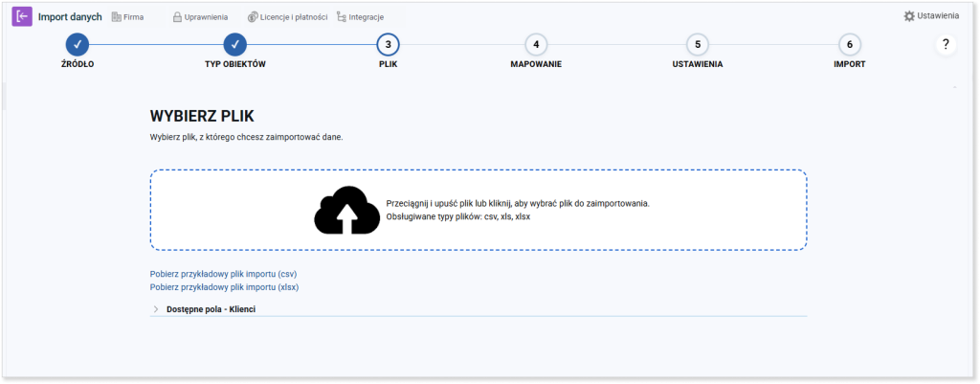Select step 3 Plik circle
This screenshot has width=980, height=384.
click(x=389, y=44)
